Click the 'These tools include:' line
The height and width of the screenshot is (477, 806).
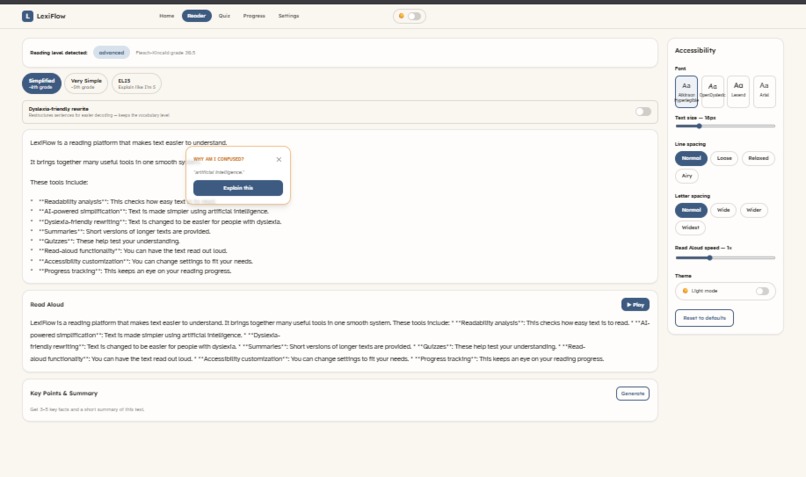coord(59,182)
